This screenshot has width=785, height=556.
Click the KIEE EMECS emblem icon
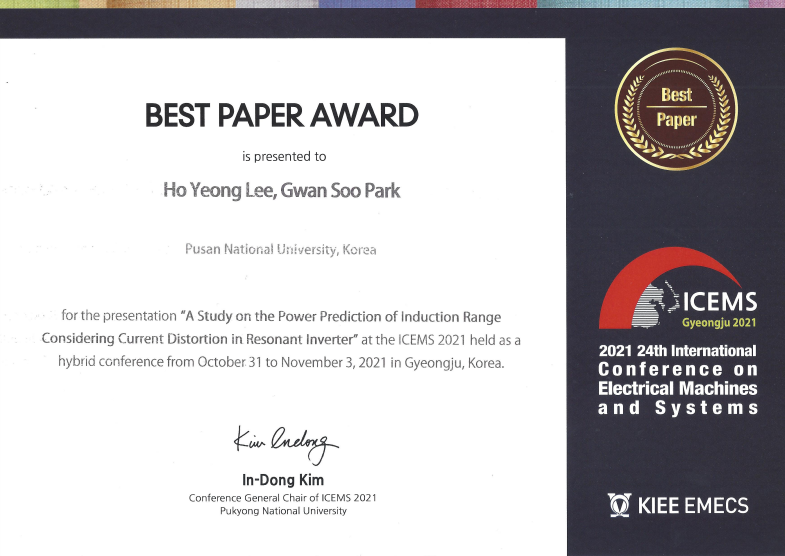pyautogui.click(x=619, y=505)
